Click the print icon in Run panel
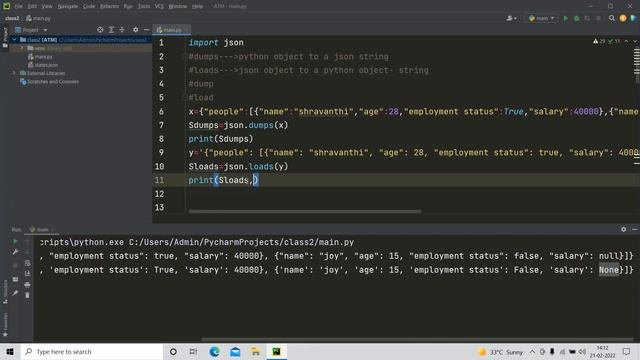Viewport: 640px width, 360px height. 27,284
